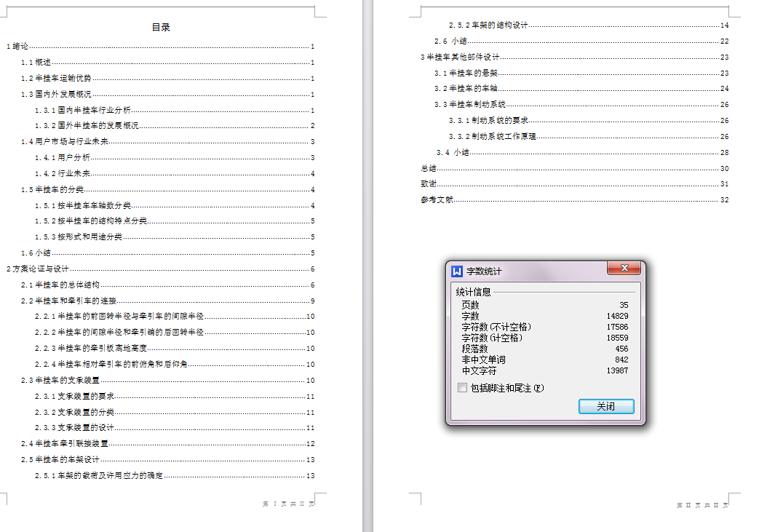Select TOC line 2.3.3 支承装置的设计
The image size is (767, 532).
[175, 428]
